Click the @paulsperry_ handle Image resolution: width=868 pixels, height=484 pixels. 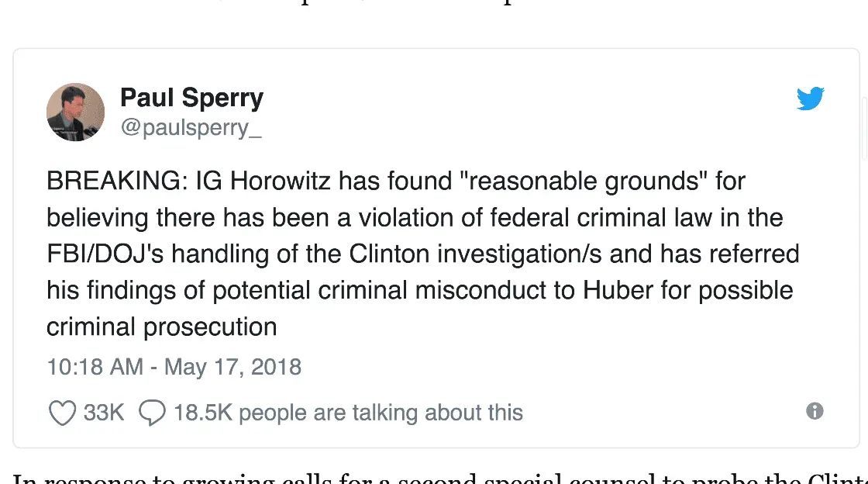pos(191,126)
